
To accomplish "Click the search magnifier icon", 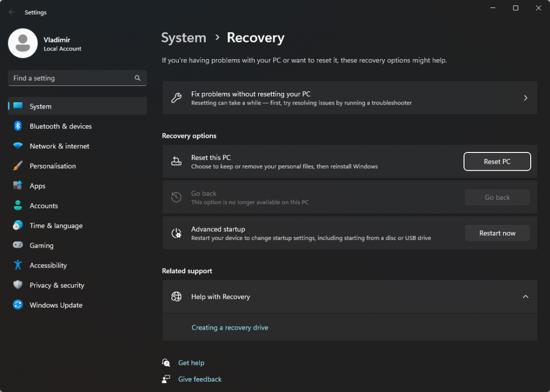I will point(137,78).
